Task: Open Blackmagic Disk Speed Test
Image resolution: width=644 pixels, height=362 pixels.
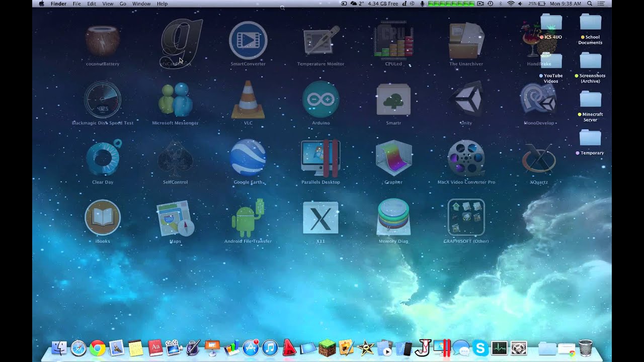Action: pyautogui.click(x=103, y=100)
